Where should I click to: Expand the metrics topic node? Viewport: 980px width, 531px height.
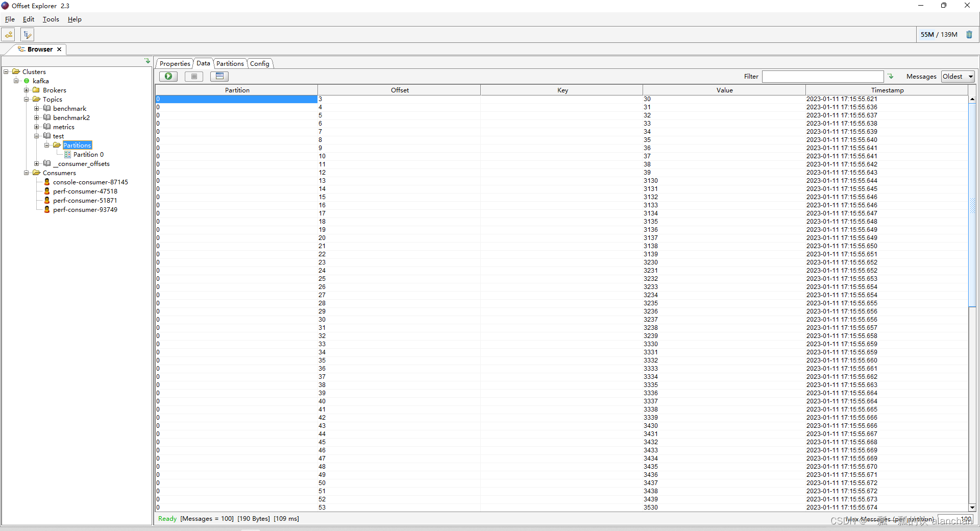pos(37,127)
